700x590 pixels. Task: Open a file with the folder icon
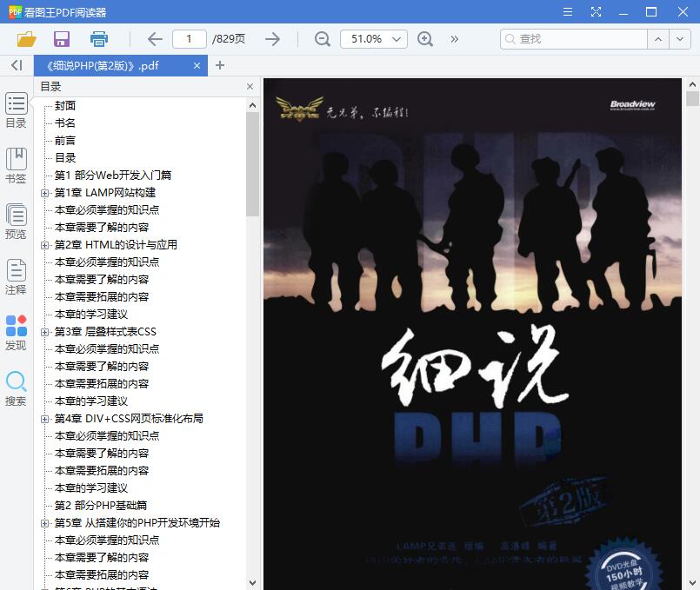point(25,39)
